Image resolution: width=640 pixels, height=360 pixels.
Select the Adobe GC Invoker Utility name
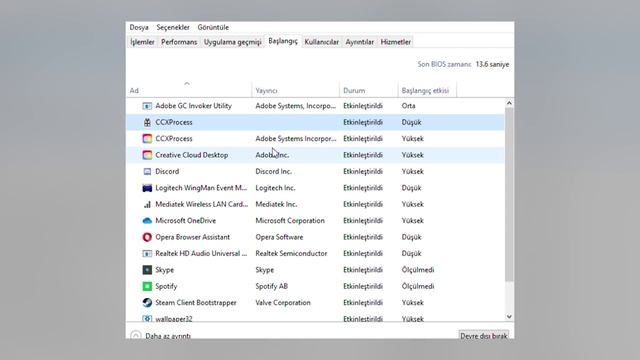click(x=193, y=106)
